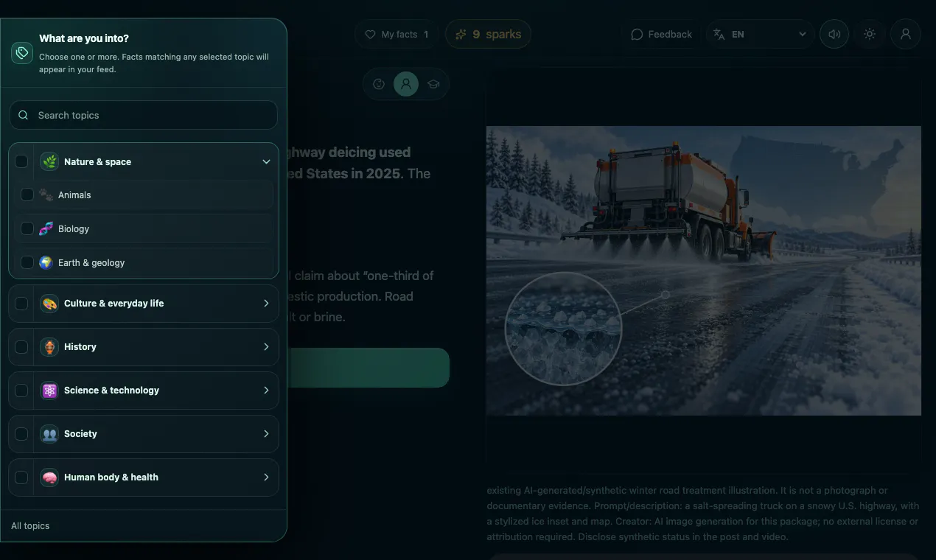Viewport: 936px width, 560px height.
Task: Click the heart icon in My facts
Action: [x=371, y=35]
